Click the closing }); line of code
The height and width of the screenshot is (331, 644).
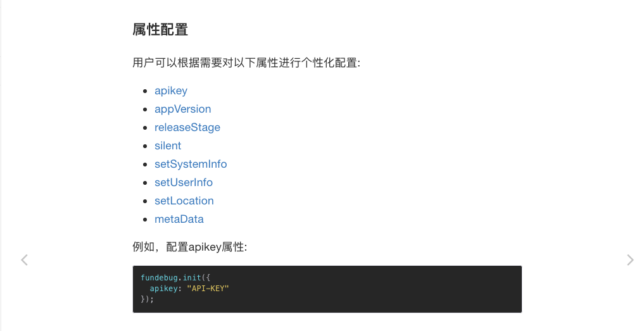point(148,299)
